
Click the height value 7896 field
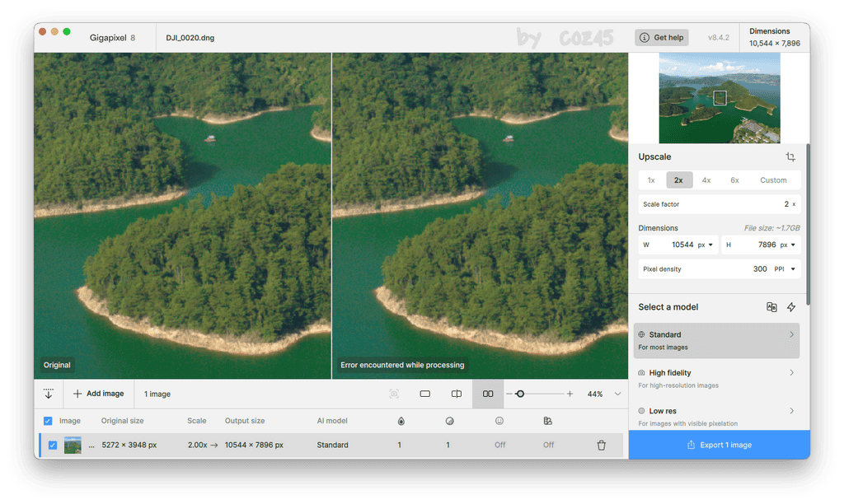point(761,245)
